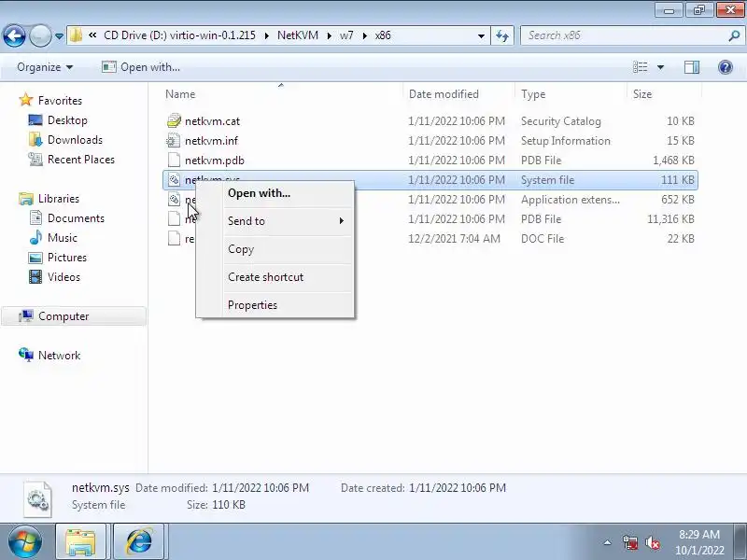This screenshot has width=747, height=560.
Task: Expand arrow after w7 breadcrumb
Action: coord(365,35)
